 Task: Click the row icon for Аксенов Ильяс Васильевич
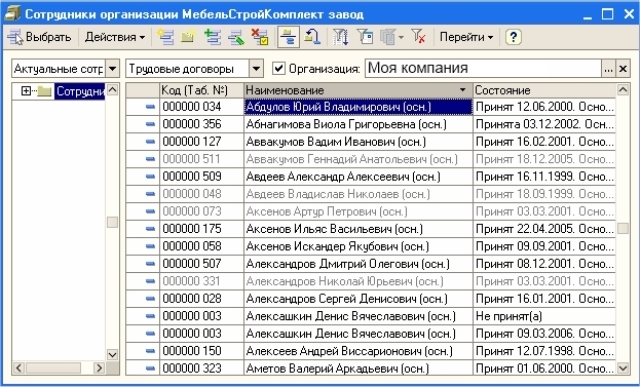click(x=151, y=229)
